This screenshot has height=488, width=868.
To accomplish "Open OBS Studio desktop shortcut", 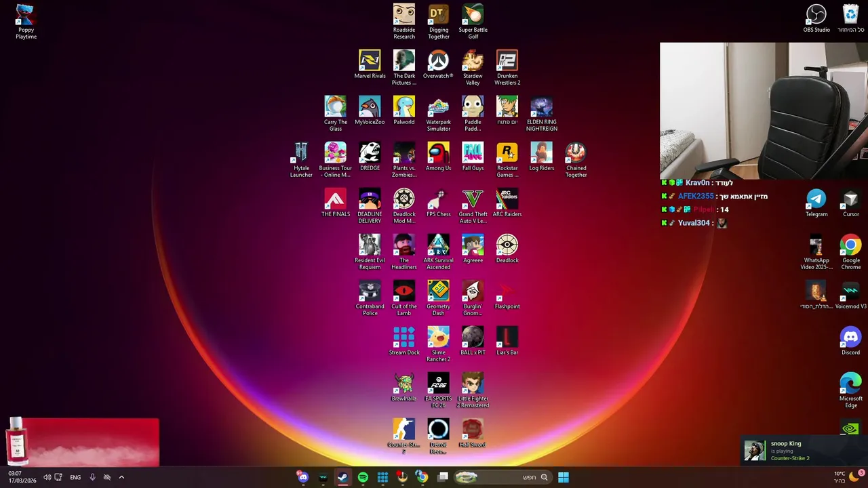I will pyautogui.click(x=816, y=18).
